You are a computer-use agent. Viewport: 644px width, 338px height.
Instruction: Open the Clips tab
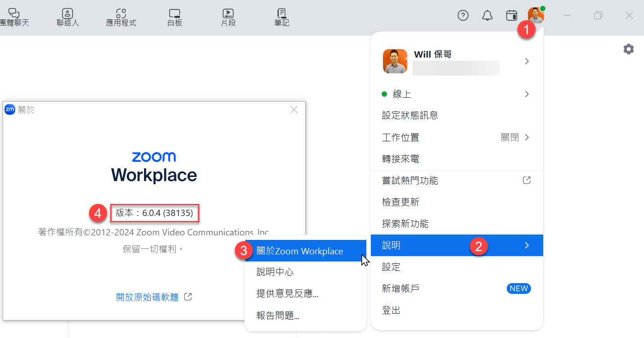[x=228, y=18]
